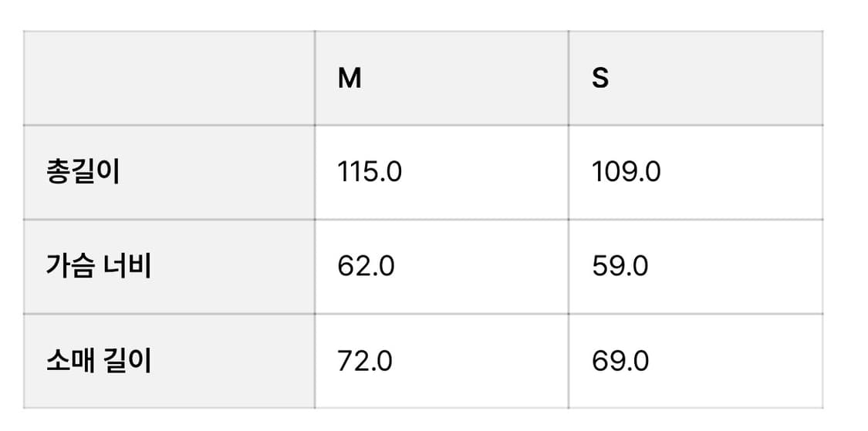Choose the chest width cell under M
The width and height of the screenshot is (868, 431).
point(441,267)
